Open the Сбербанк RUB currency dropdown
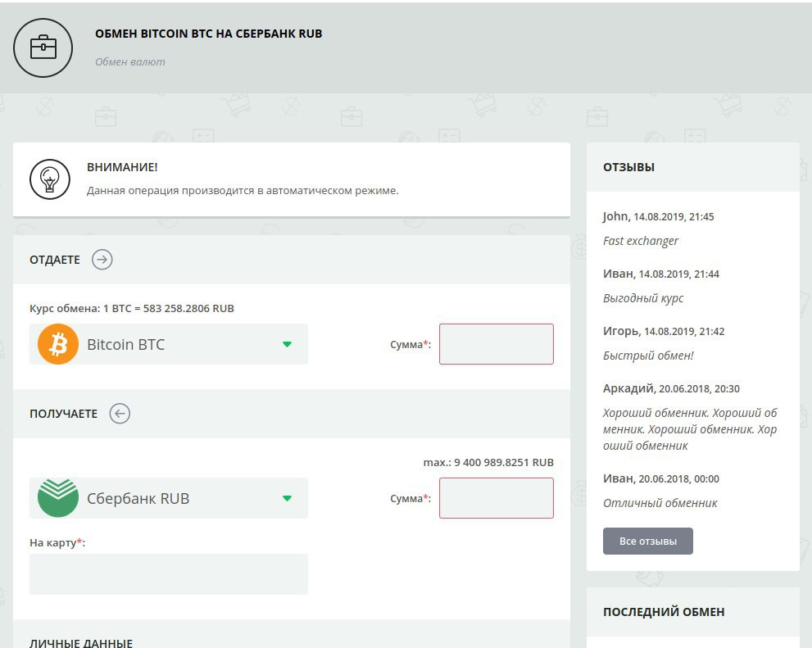The width and height of the screenshot is (812, 648). pos(169,498)
